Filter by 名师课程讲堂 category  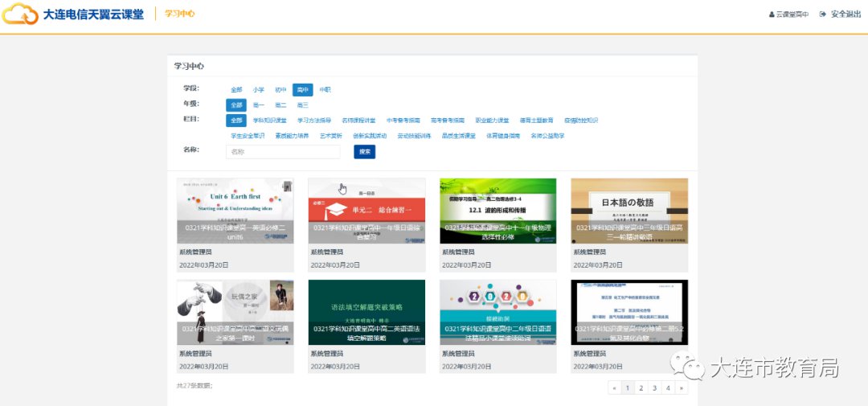click(x=358, y=121)
